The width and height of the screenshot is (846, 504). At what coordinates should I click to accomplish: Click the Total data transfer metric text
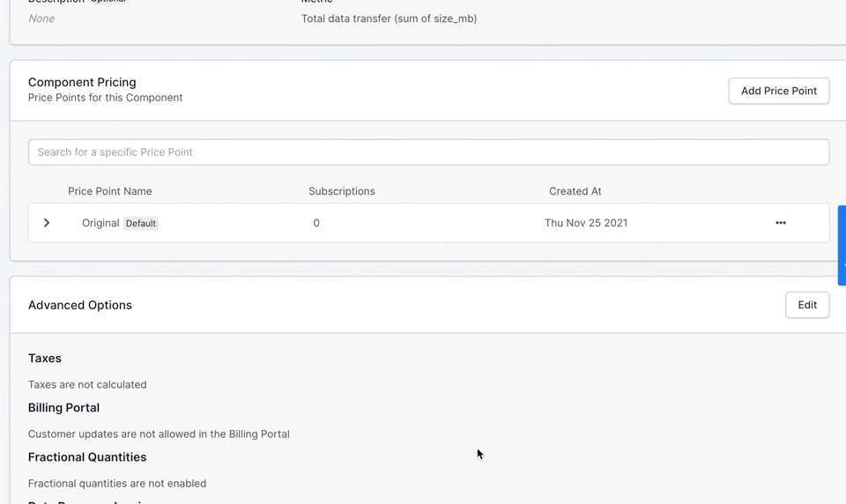point(389,19)
